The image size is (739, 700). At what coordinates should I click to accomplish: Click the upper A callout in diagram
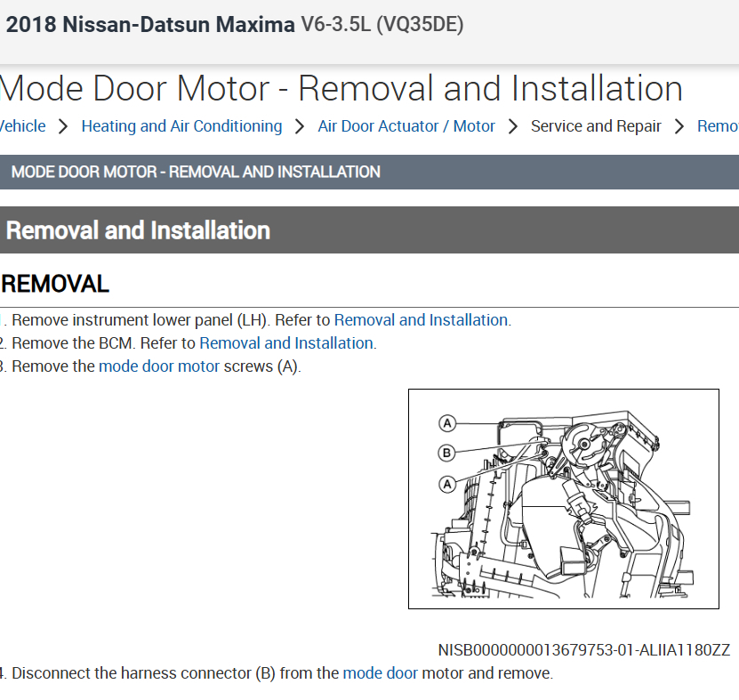(x=447, y=422)
